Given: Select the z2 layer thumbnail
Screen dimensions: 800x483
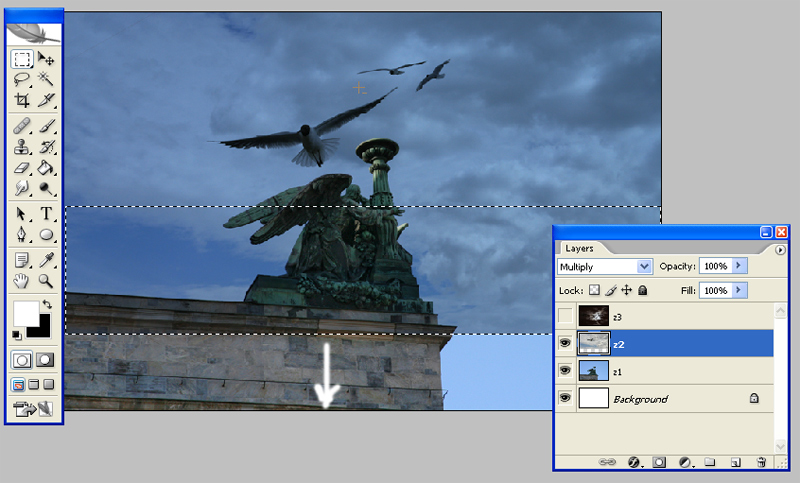Looking at the screenshot, I should point(593,344).
